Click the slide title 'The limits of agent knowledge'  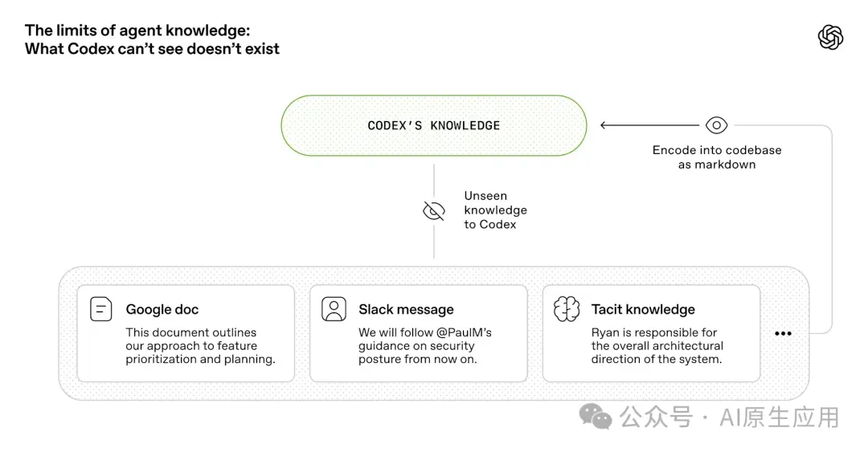(x=137, y=30)
